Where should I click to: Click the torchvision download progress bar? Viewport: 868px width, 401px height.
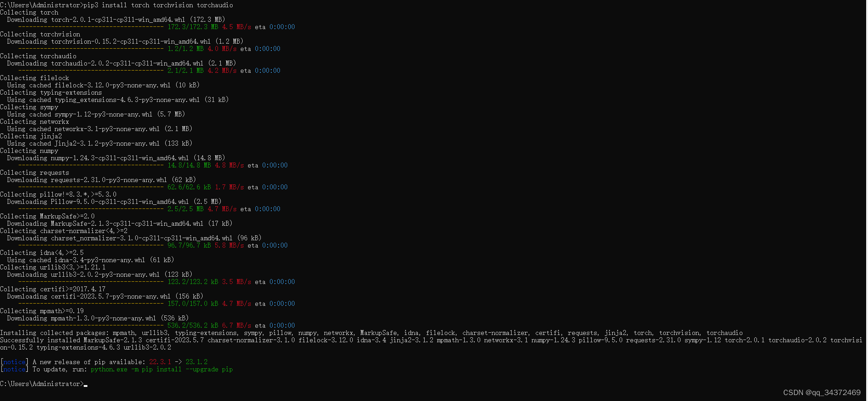[x=91, y=49]
